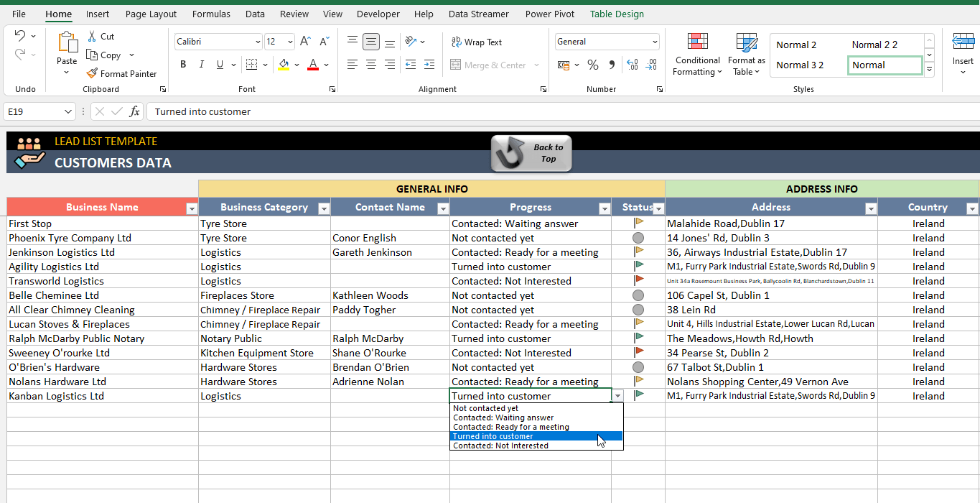Open the Address column filter dropdown

coord(871,208)
